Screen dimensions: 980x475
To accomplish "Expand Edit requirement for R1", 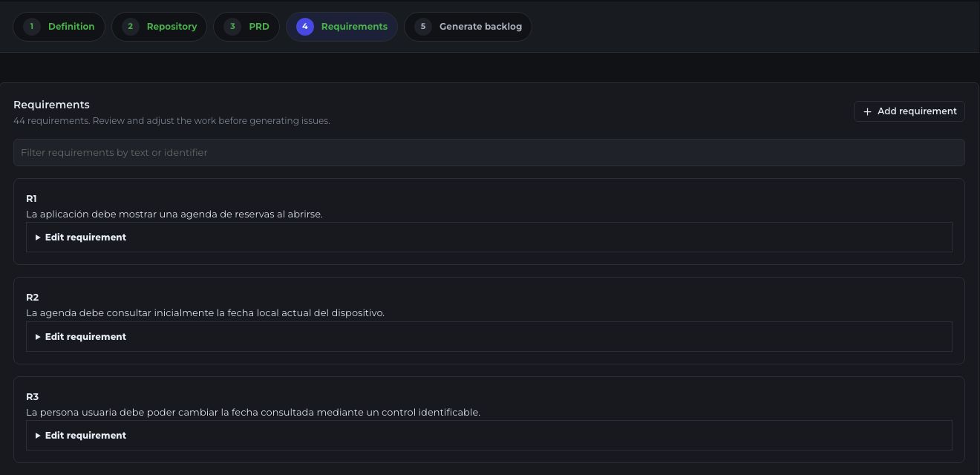I will point(489,237).
